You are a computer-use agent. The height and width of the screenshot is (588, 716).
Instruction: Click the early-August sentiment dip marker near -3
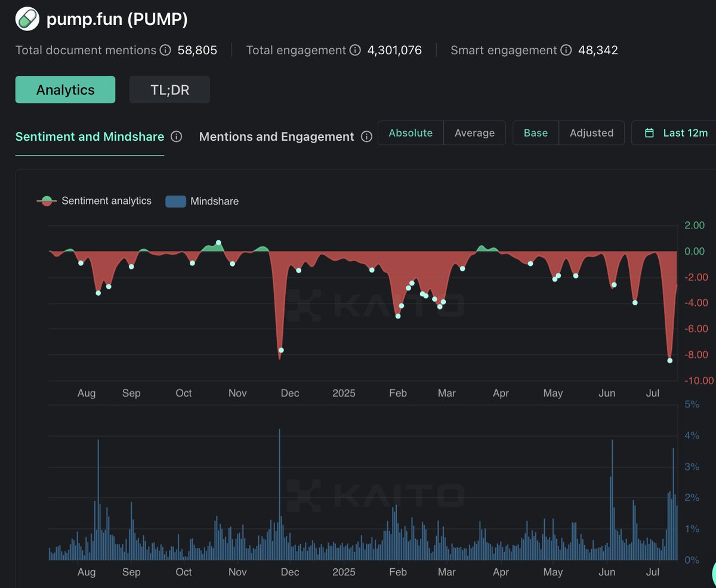pyautogui.click(x=98, y=293)
